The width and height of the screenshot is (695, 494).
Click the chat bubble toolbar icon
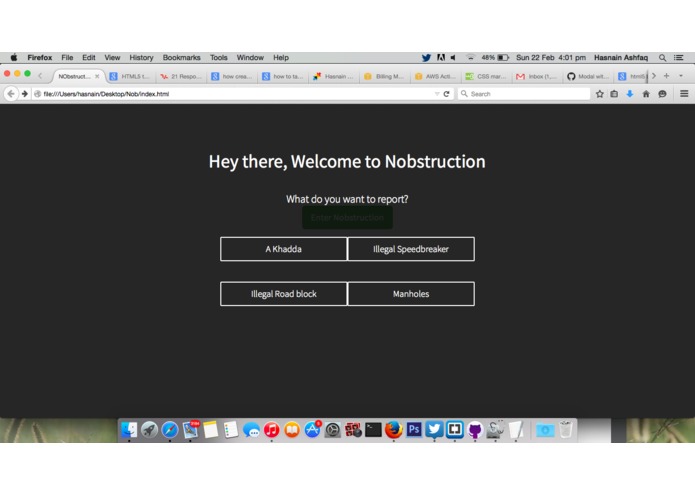(x=662, y=94)
